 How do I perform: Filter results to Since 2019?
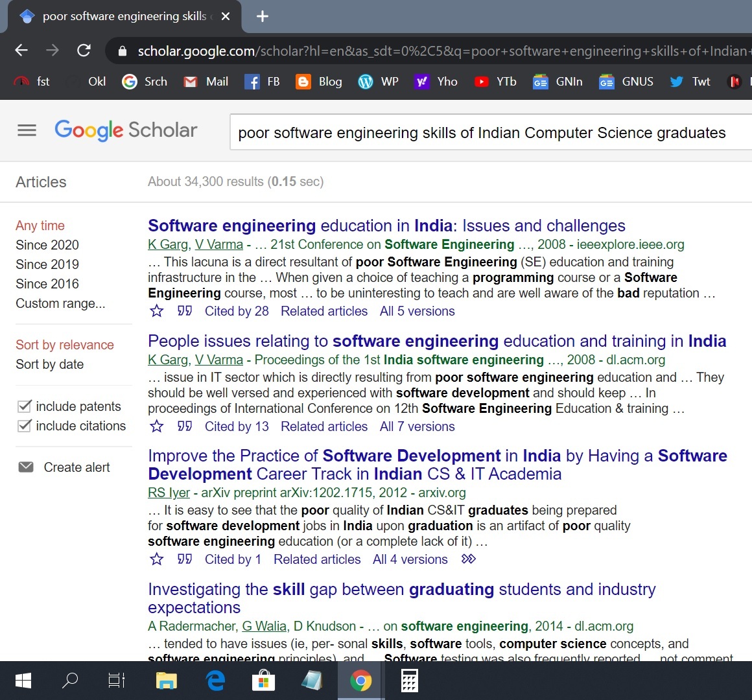47,264
